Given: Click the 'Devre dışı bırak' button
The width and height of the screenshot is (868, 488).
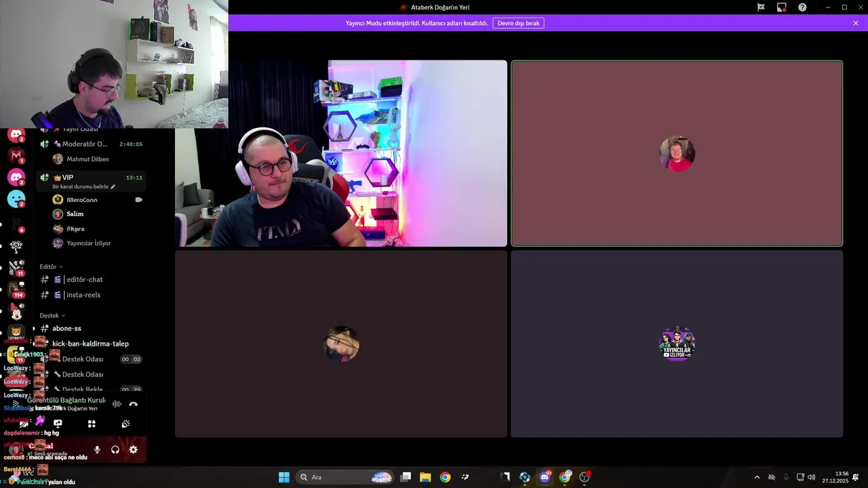Looking at the screenshot, I should click(518, 23).
